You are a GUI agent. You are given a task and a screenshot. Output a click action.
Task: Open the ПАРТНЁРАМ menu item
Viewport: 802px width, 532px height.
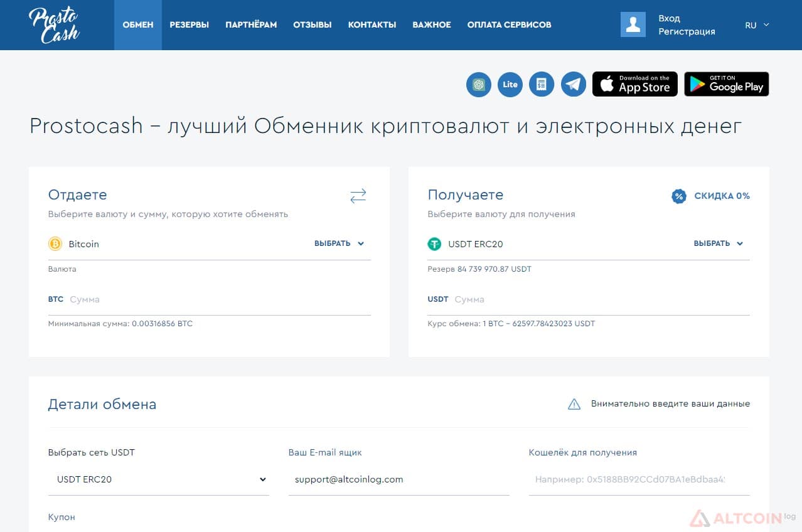tap(251, 25)
